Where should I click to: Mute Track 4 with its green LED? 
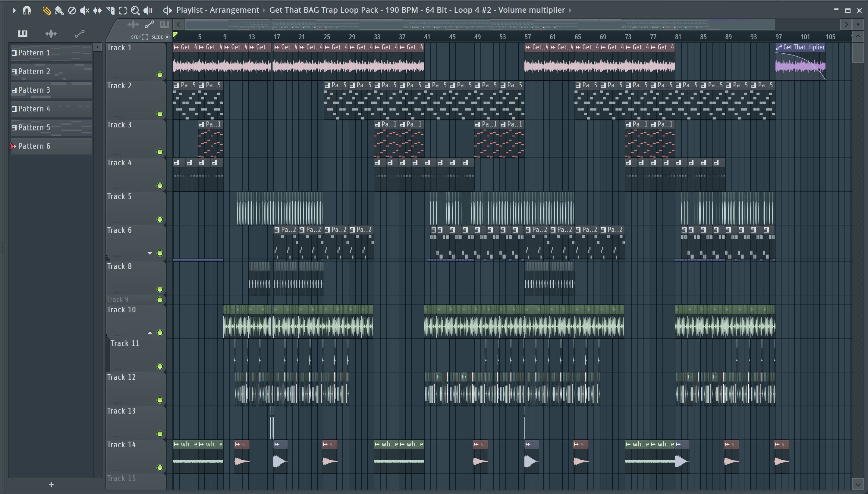tap(160, 186)
